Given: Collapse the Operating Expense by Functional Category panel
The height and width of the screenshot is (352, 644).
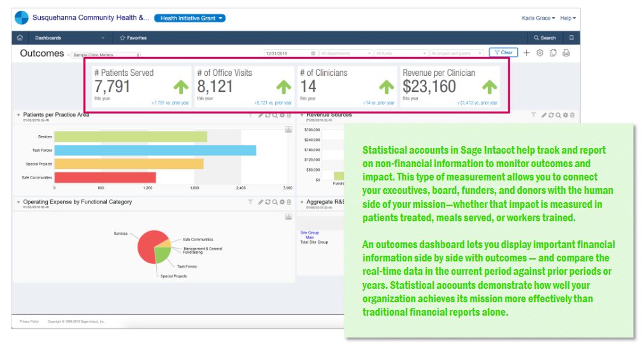Looking at the screenshot, I should click(18, 202).
